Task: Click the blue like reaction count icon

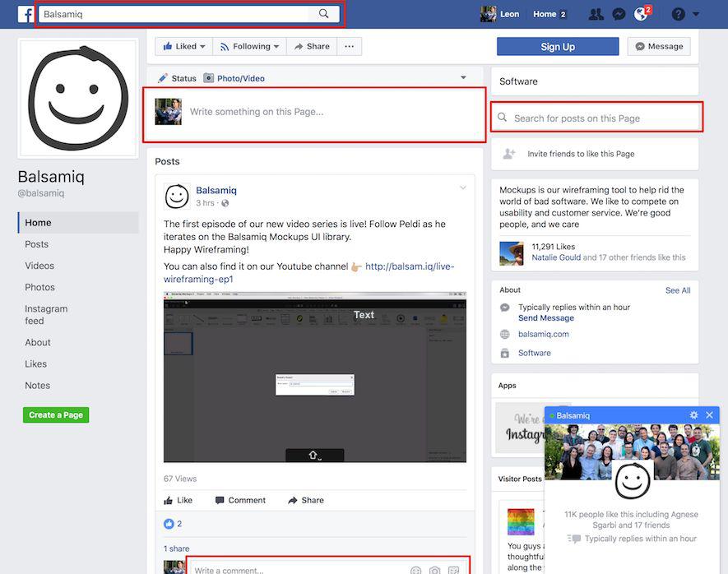Action: 169,524
